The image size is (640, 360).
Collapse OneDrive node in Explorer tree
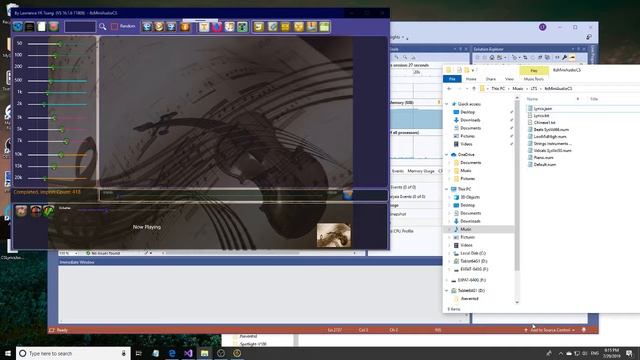[447, 155]
